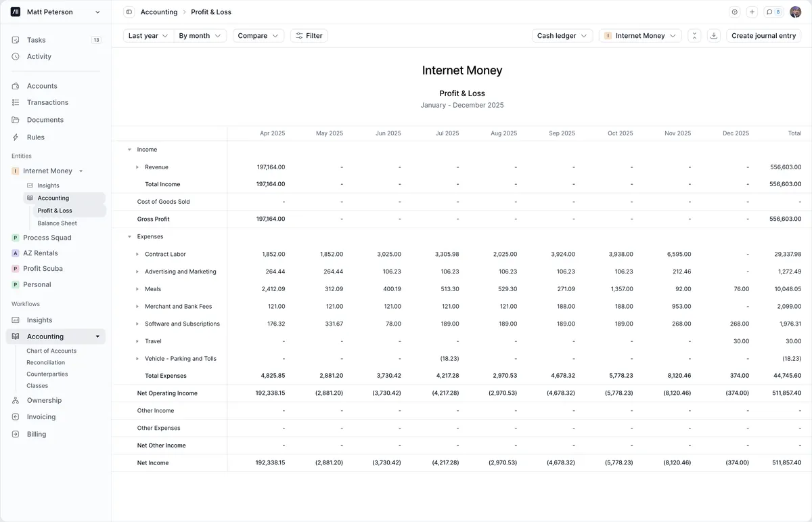Click Nov 2025 Contract Labor 6,595.00
Viewport: 812px width, 522px height.
[679, 255]
